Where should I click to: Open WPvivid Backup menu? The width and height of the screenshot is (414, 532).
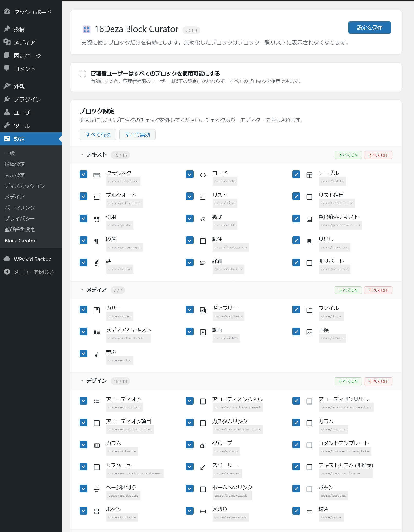[31, 259]
